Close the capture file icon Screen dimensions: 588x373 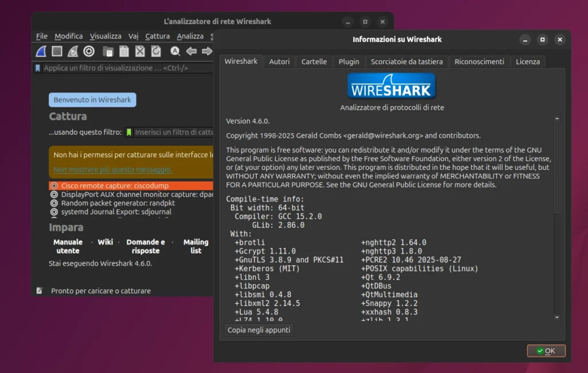pyautogui.click(x=140, y=51)
